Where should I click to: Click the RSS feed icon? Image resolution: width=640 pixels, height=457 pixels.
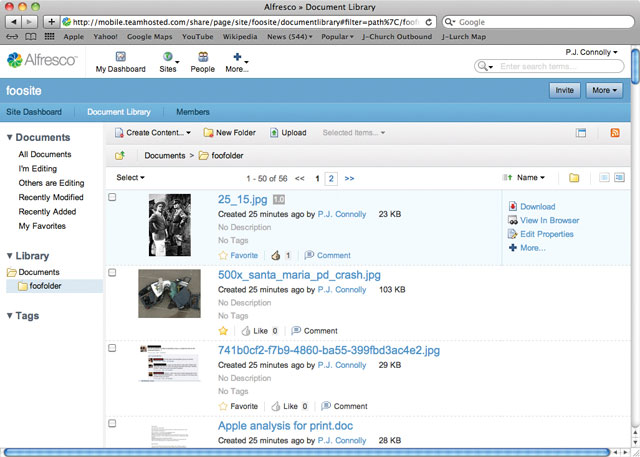coord(615,133)
